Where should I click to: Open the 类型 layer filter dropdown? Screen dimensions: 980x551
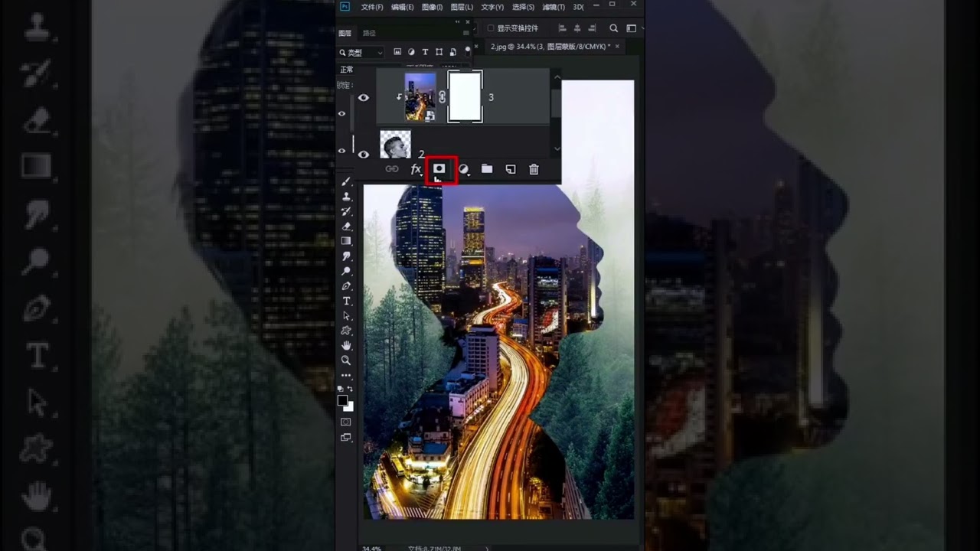pyautogui.click(x=361, y=53)
